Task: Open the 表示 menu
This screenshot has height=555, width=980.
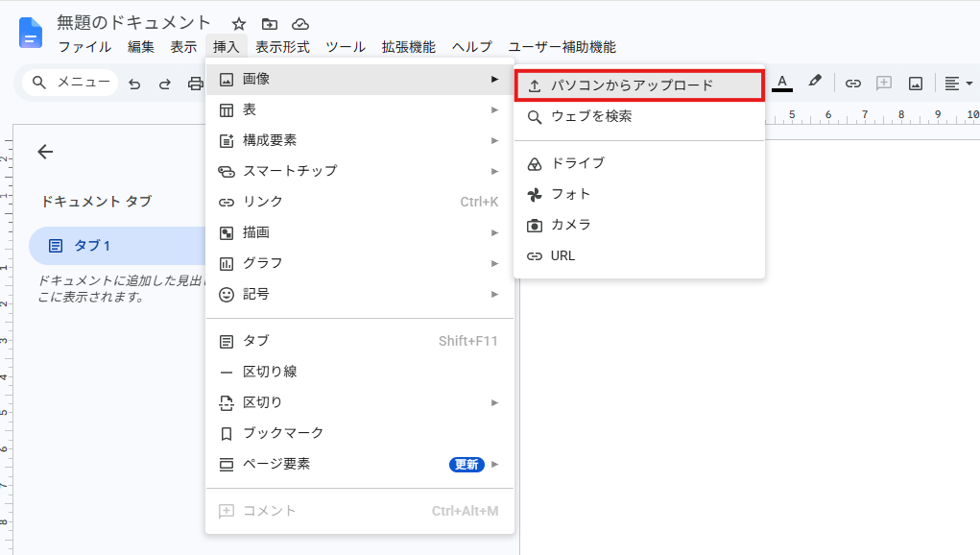Action: (x=183, y=47)
